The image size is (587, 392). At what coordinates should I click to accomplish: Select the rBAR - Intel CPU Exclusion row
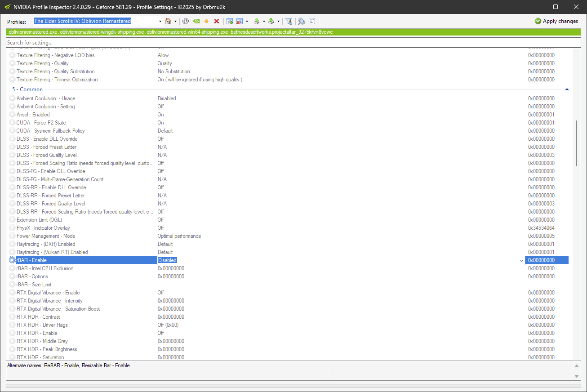coord(289,268)
